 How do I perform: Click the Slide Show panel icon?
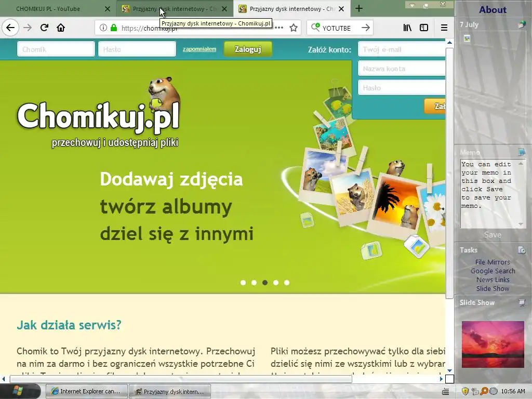(522, 302)
